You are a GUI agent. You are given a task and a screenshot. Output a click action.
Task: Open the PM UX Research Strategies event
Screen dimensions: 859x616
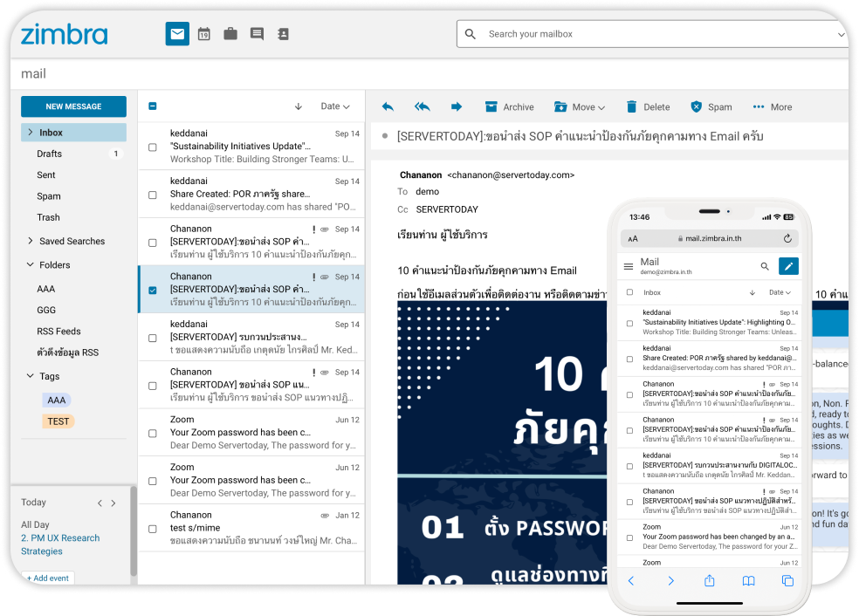tap(60, 544)
